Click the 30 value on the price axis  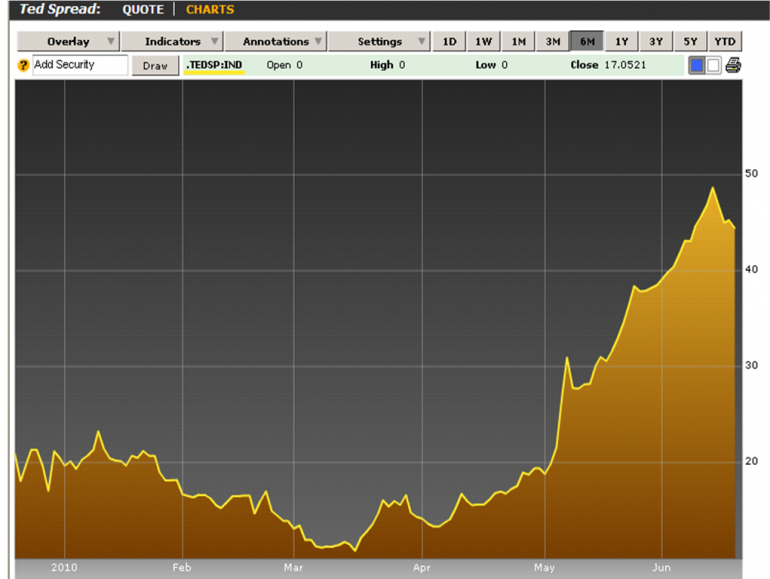click(751, 365)
